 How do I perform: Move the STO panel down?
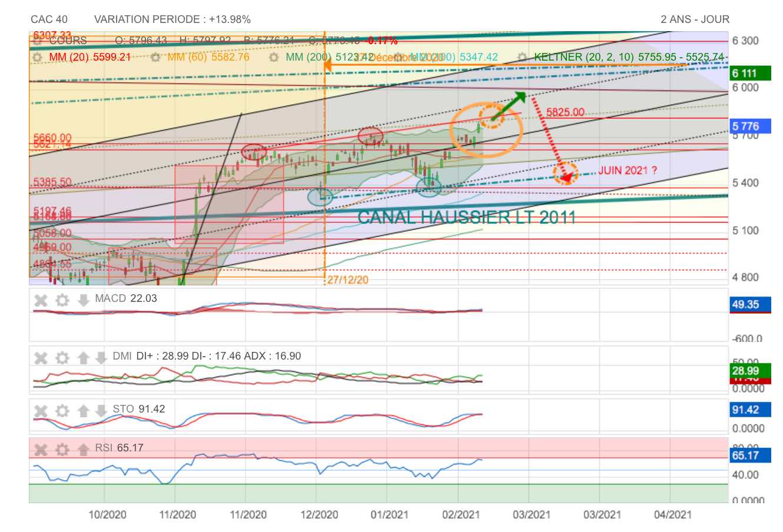(x=101, y=411)
